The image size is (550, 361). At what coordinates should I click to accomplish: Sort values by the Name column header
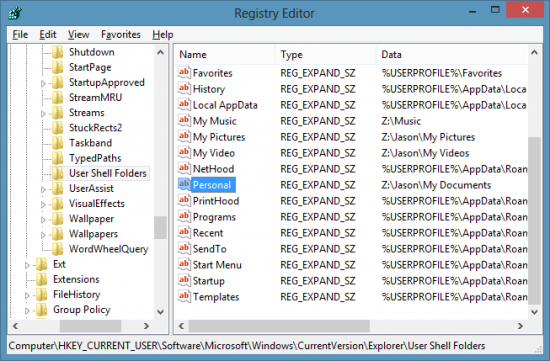tap(224, 55)
